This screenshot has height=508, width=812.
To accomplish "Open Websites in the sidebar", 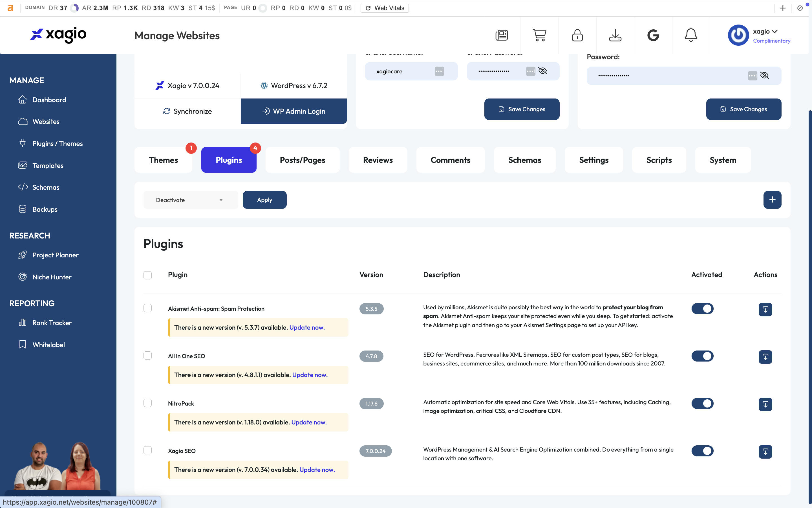I will click(x=39, y=122).
